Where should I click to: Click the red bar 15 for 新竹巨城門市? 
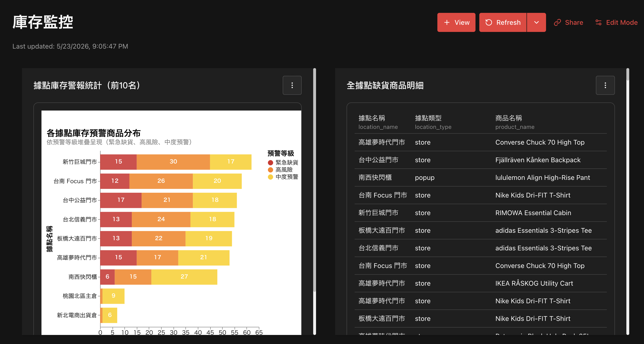tap(118, 162)
